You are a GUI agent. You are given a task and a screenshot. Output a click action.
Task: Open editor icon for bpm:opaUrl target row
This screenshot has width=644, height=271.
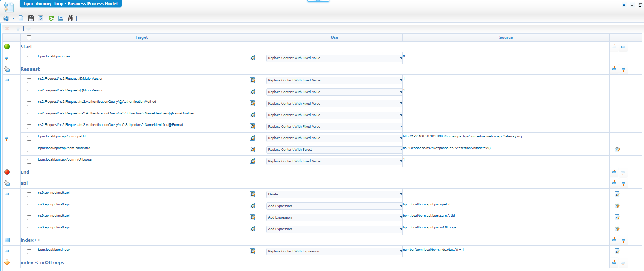(253, 138)
